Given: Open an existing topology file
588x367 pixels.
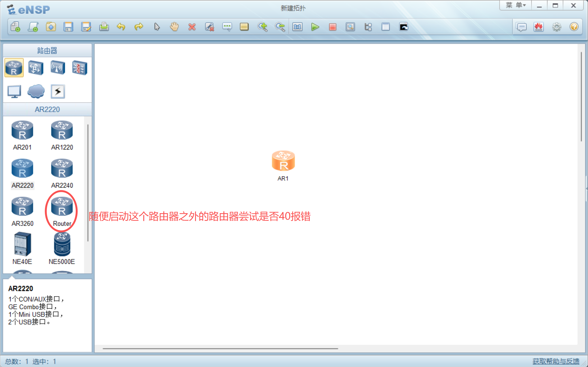Looking at the screenshot, I should coord(51,27).
